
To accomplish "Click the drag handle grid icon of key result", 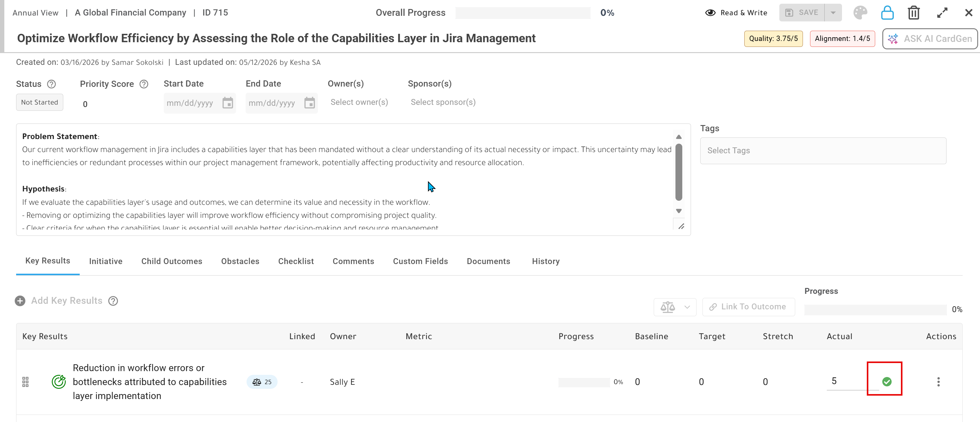I will point(25,382).
